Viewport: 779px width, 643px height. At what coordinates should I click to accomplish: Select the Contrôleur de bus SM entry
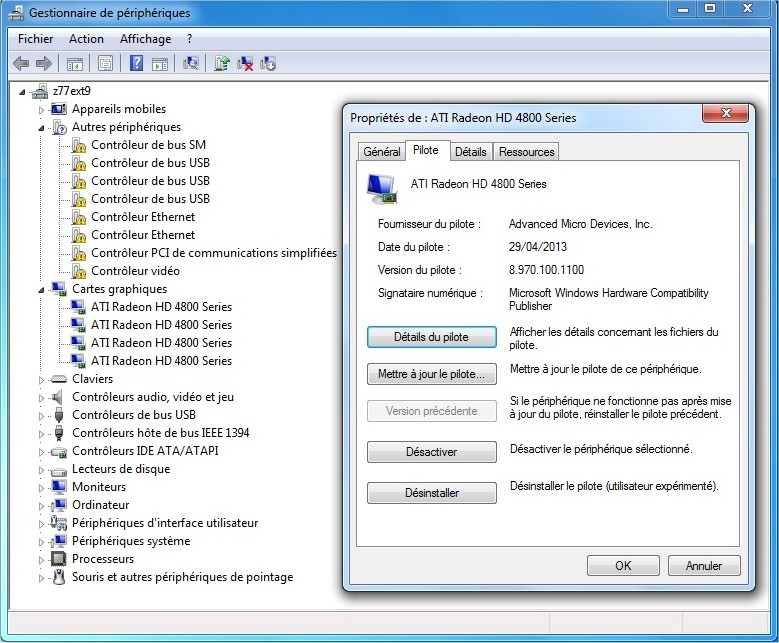click(148, 145)
